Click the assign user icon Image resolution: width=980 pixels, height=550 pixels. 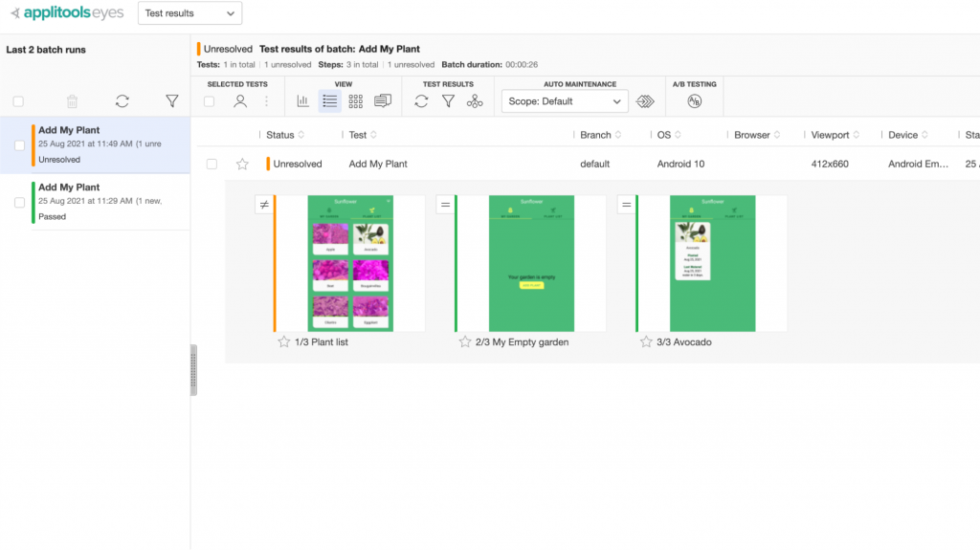(240, 101)
